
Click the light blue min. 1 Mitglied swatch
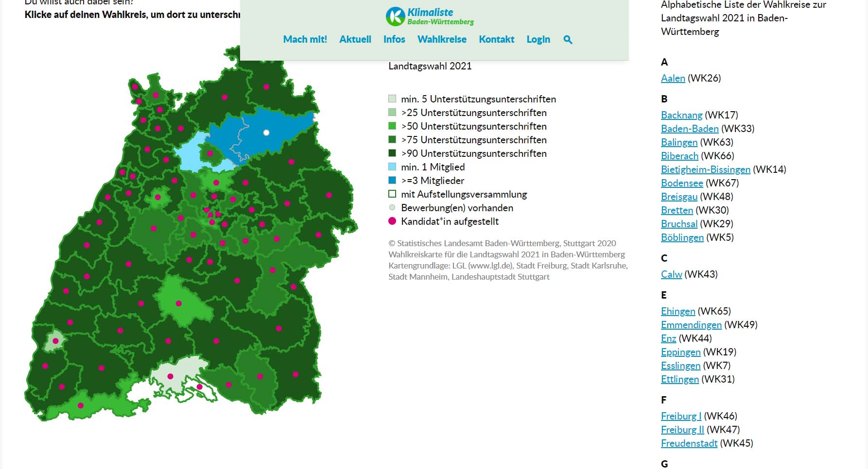coord(392,167)
